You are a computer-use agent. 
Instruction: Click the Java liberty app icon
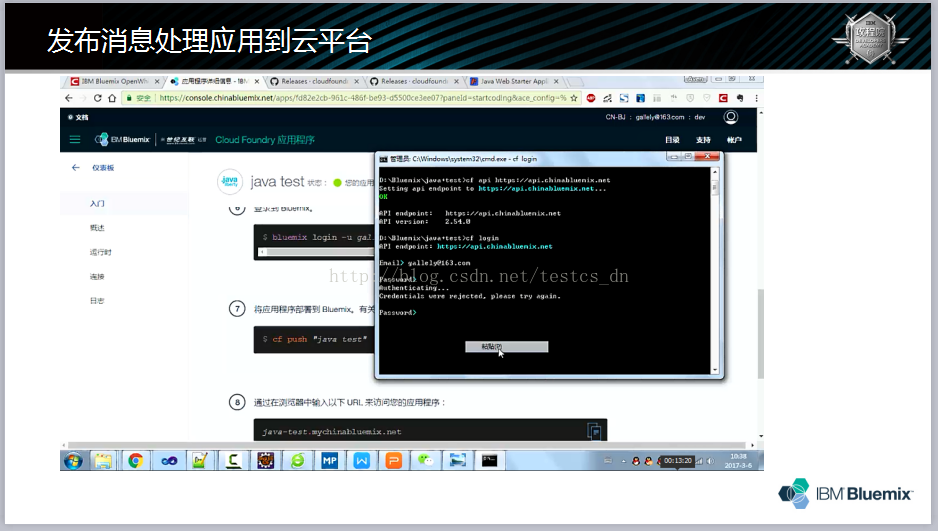coord(230,181)
